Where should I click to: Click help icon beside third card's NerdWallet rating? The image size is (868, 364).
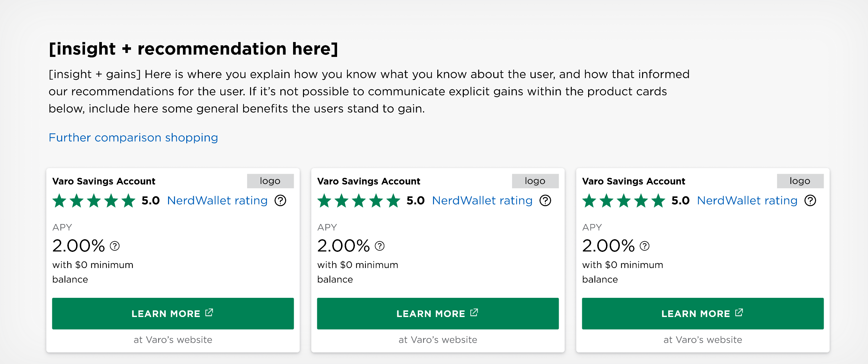tap(810, 201)
